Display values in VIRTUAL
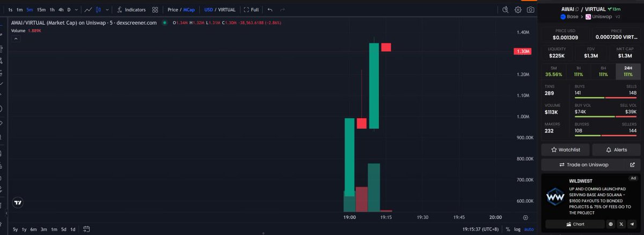The height and width of the screenshot is (235, 644). tap(226, 10)
